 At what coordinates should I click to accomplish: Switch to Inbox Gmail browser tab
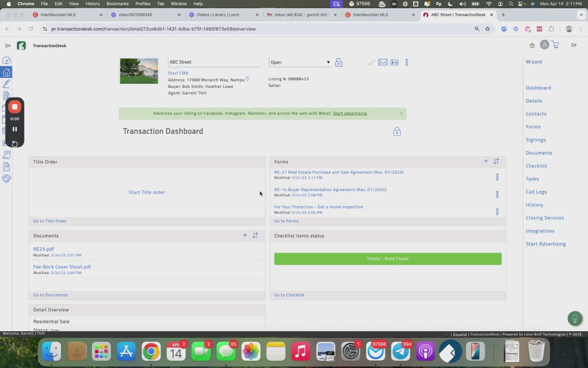click(x=302, y=15)
